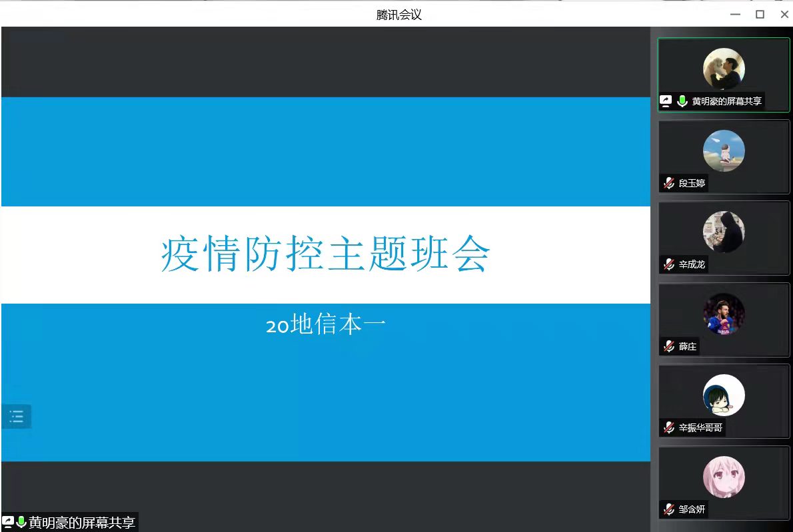Click the 20地信本一 subtitle on the slide
Screen dimensions: 793x532
pyautogui.click(x=325, y=326)
